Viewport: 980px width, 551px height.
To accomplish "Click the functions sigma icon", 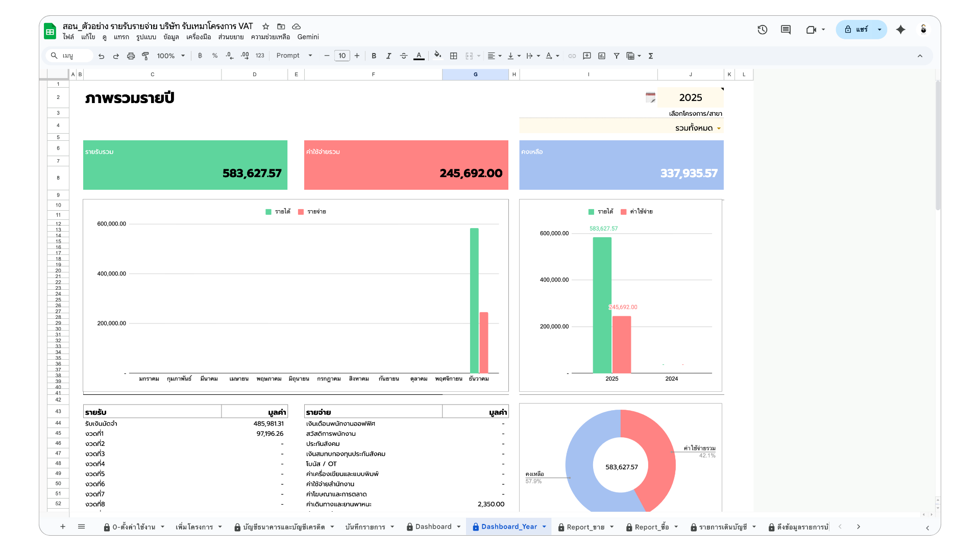I will (651, 56).
